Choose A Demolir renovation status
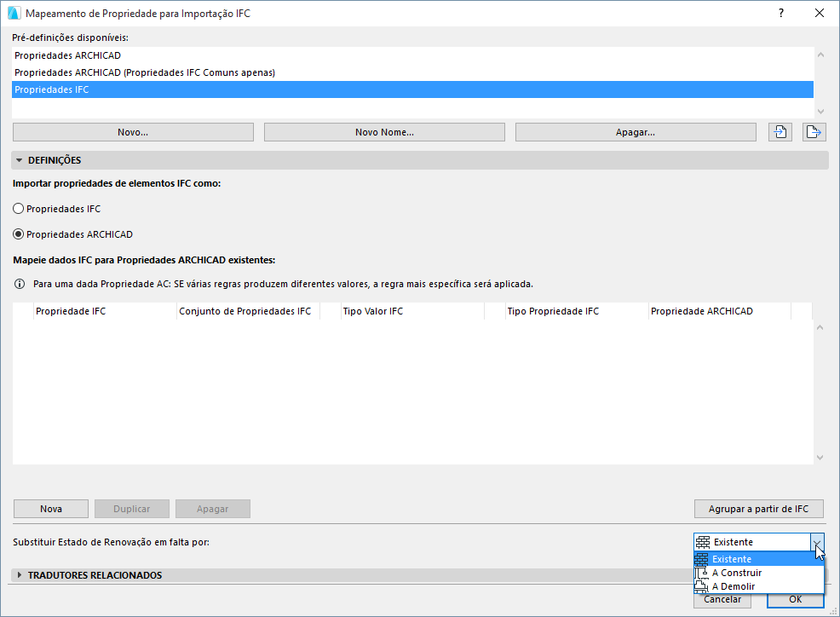 [758, 586]
